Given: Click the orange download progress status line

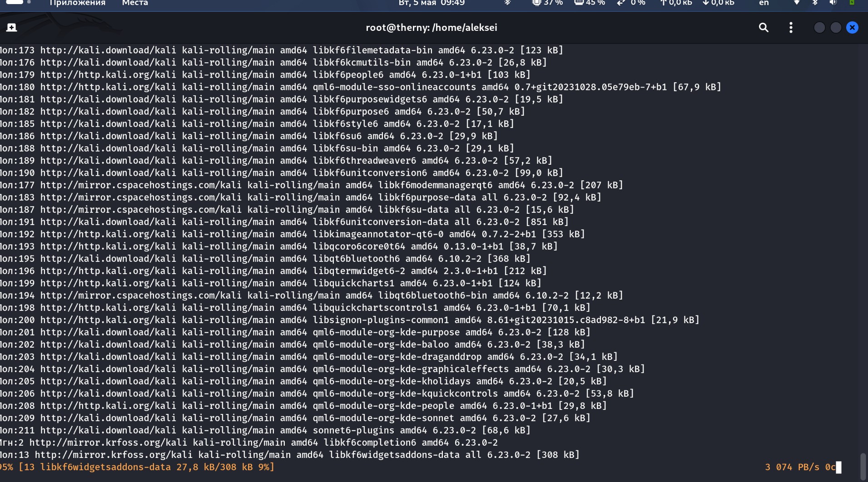Looking at the screenshot, I should 137,467.
